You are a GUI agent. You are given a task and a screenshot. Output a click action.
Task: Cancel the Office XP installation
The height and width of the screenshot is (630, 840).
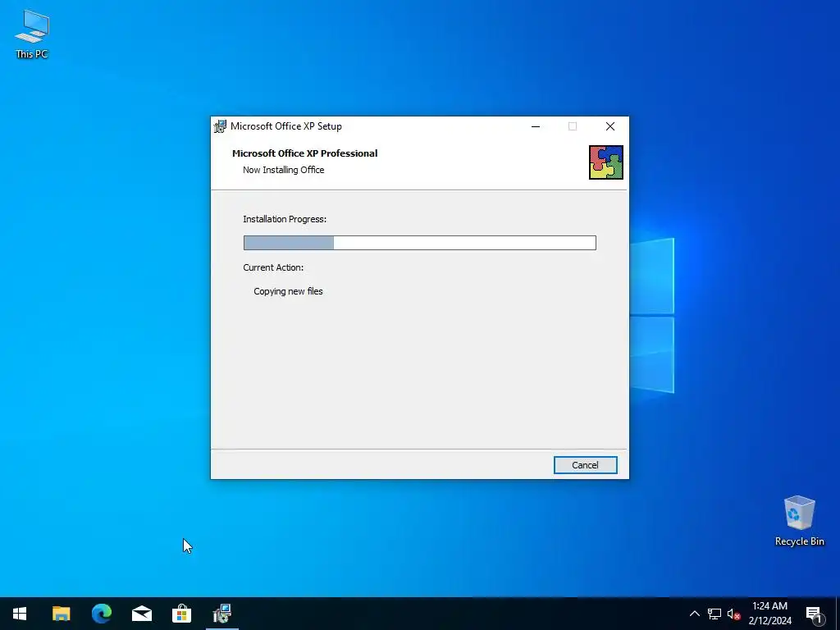pos(585,465)
